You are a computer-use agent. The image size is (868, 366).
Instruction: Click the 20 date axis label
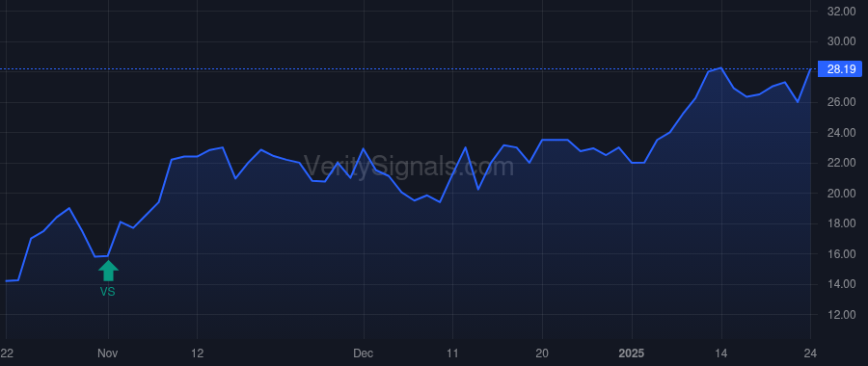[x=542, y=353]
